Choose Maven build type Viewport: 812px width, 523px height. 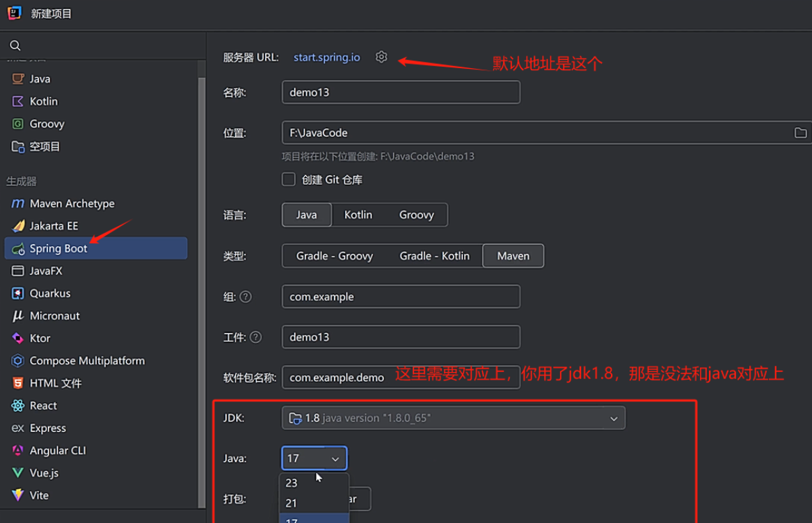514,256
